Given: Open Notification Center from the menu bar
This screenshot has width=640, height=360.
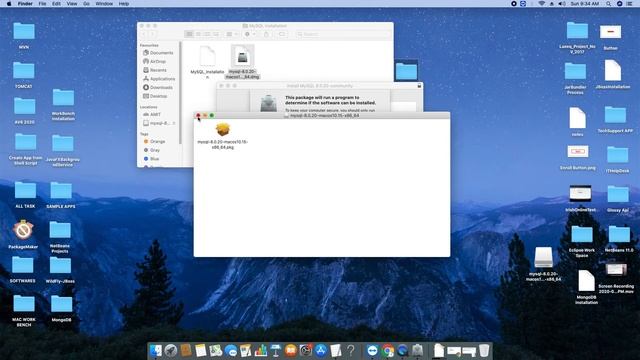Looking at the screenshot, I should click(630, 4).
